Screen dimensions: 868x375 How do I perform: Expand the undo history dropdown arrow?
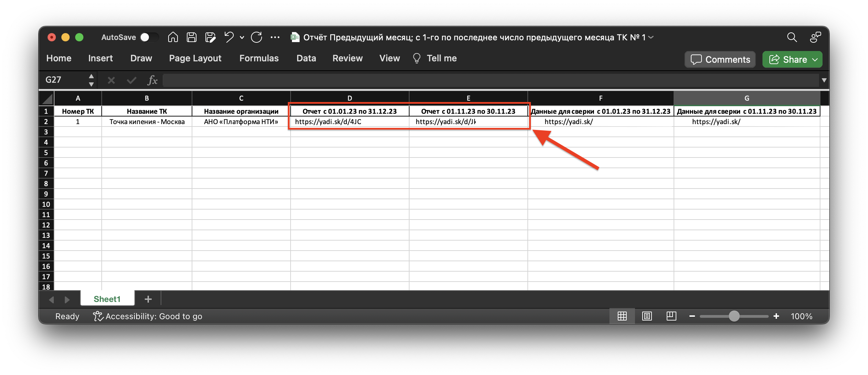pos(242,37)
